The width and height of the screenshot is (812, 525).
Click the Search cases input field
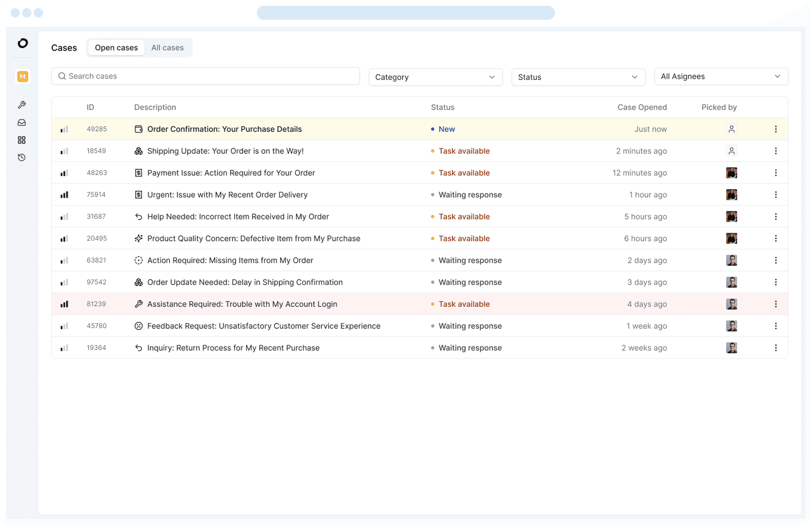click(x=205, y=76)
